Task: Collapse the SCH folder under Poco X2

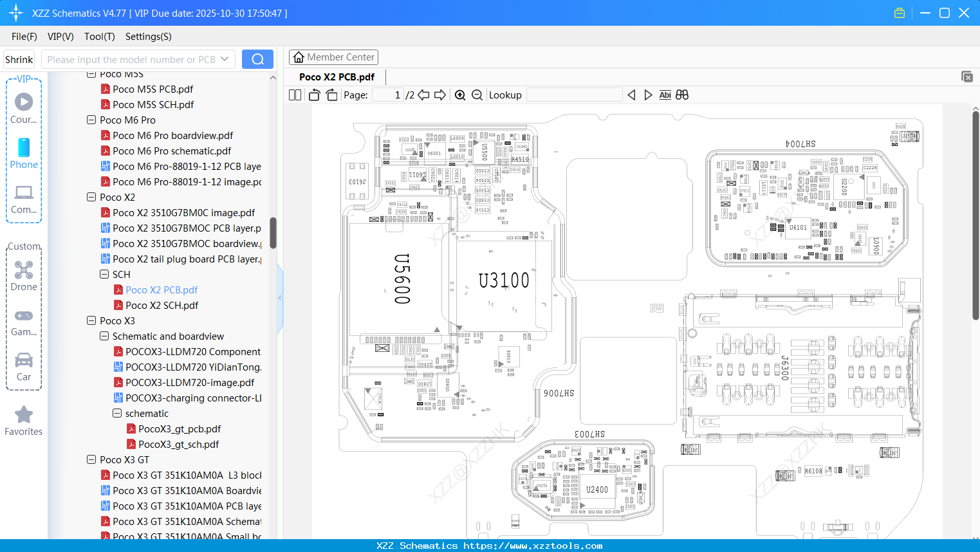Action: coord(104,274)
